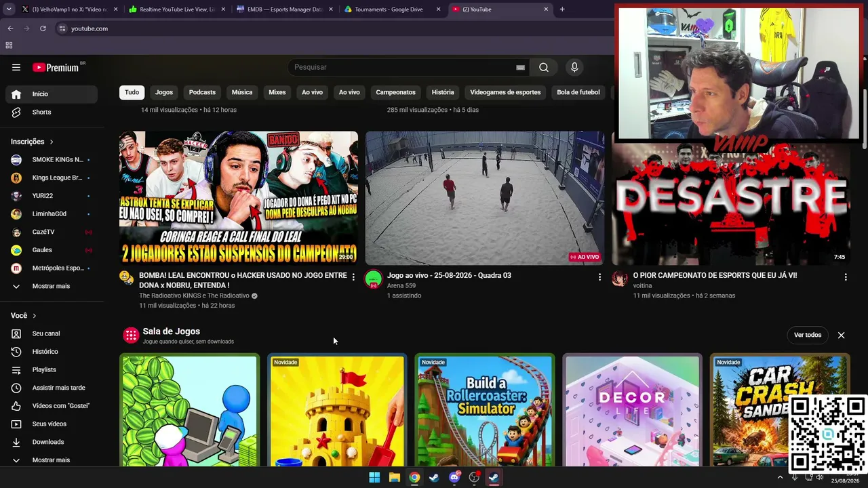Open options menu for O PIOR CAMPEONATO video

click(846, 277)
